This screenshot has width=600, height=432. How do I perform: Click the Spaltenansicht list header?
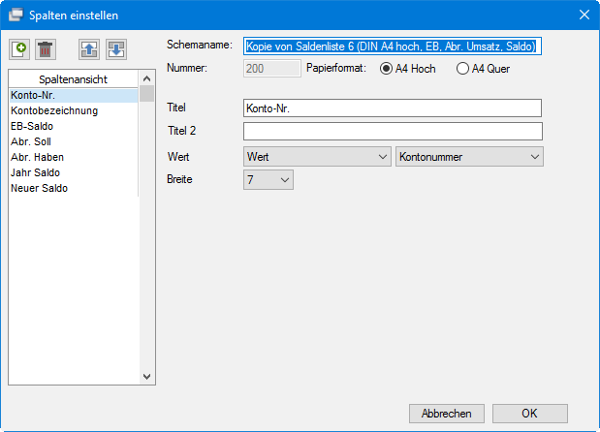pos(73,79)
